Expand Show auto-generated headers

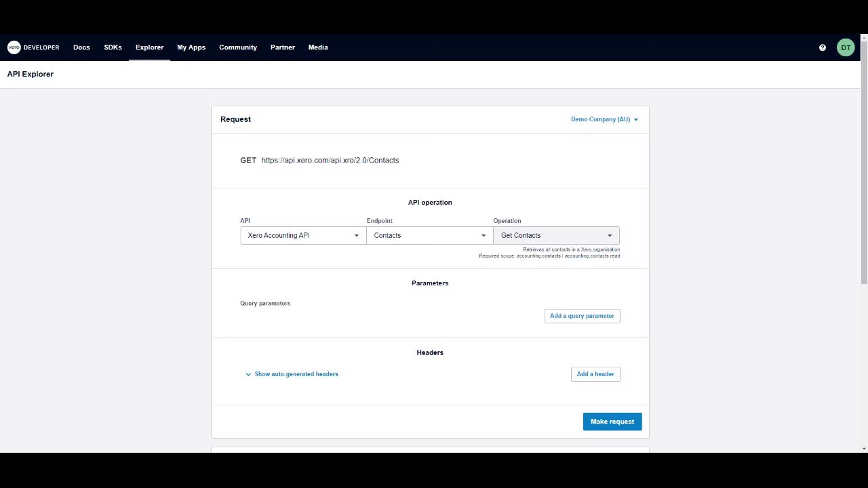pos(292,374)
